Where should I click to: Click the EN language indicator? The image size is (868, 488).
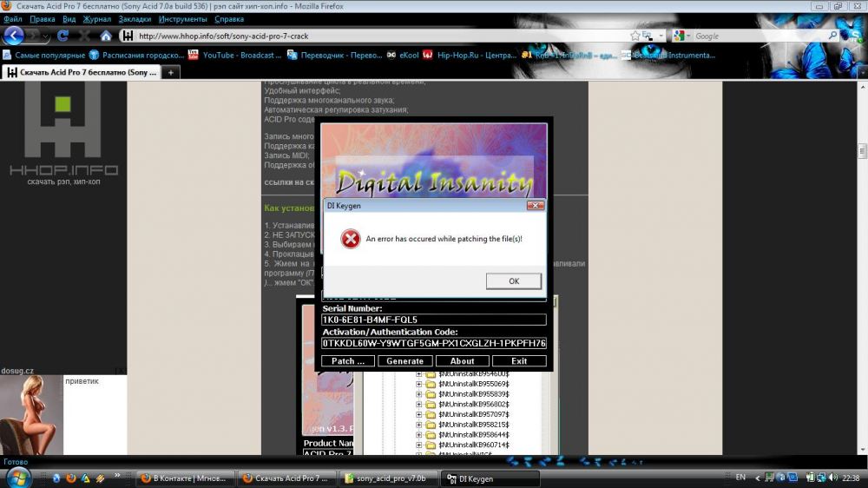[x=740, y=478]
